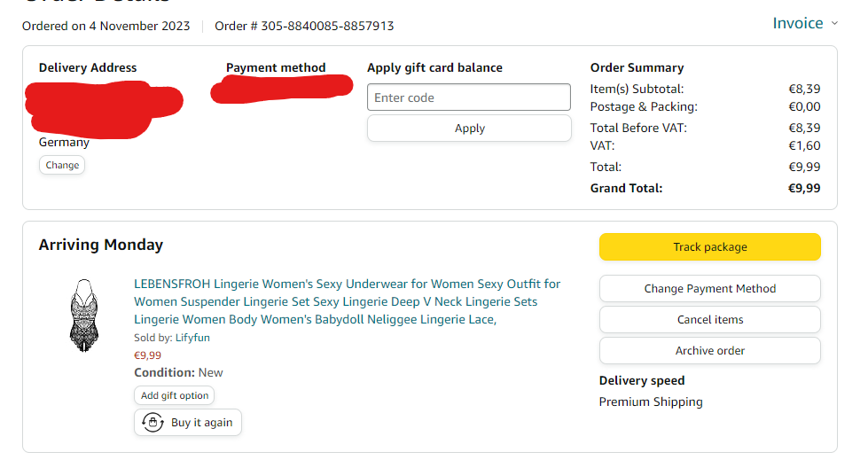Focus the gift card Enter code field
Viewport: 868px width, 460px height.
tap(469, 97)
